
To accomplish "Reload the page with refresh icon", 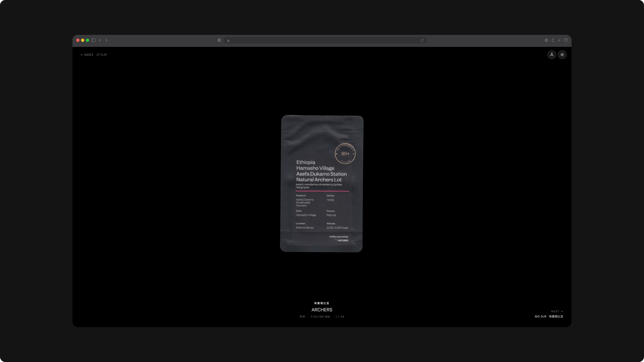I will pos(422,40).
